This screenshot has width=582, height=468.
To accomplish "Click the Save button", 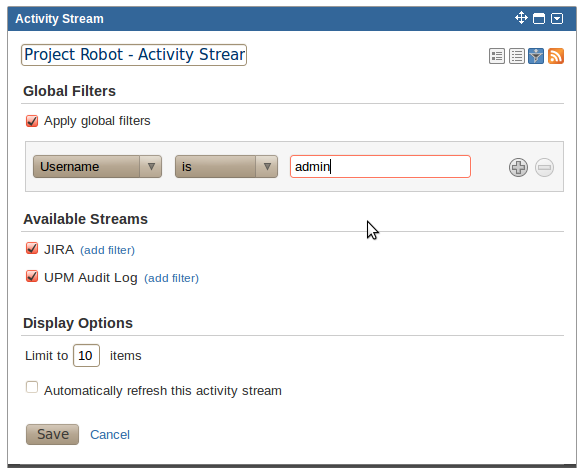I will click(52, 434).
